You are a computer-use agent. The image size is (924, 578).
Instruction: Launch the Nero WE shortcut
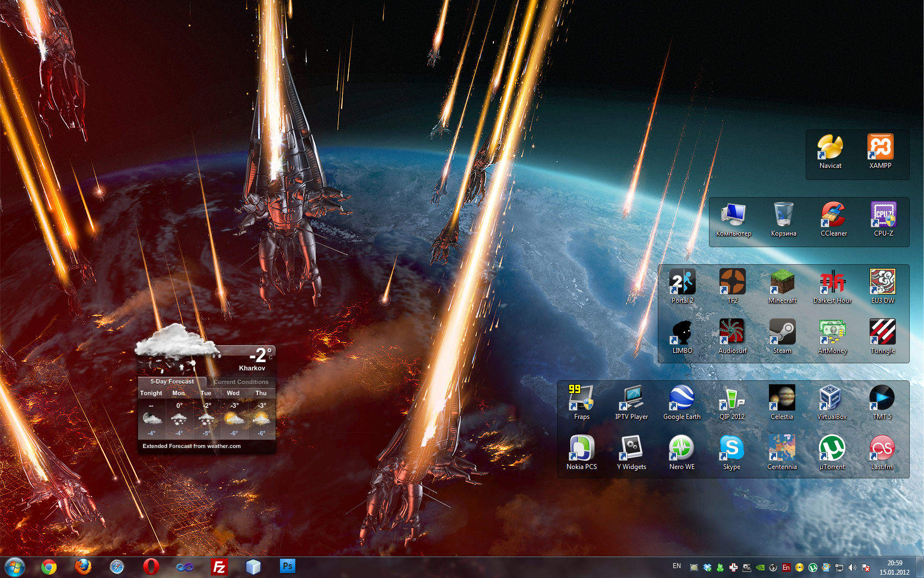tap(681, 452)
